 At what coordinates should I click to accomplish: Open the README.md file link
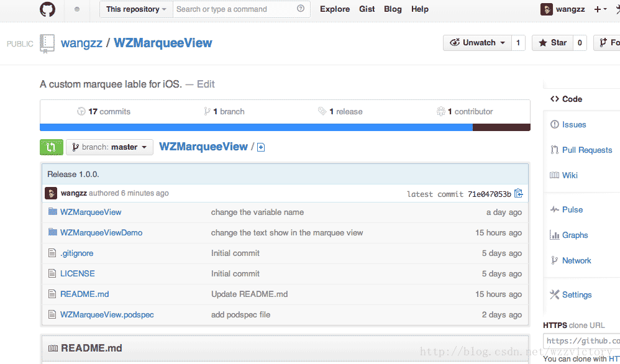point(84,294)
